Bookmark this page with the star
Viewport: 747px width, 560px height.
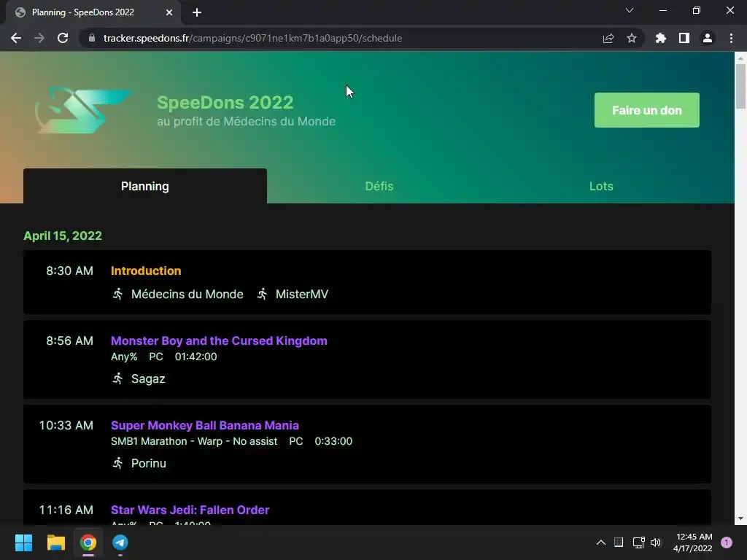[632, 38]
